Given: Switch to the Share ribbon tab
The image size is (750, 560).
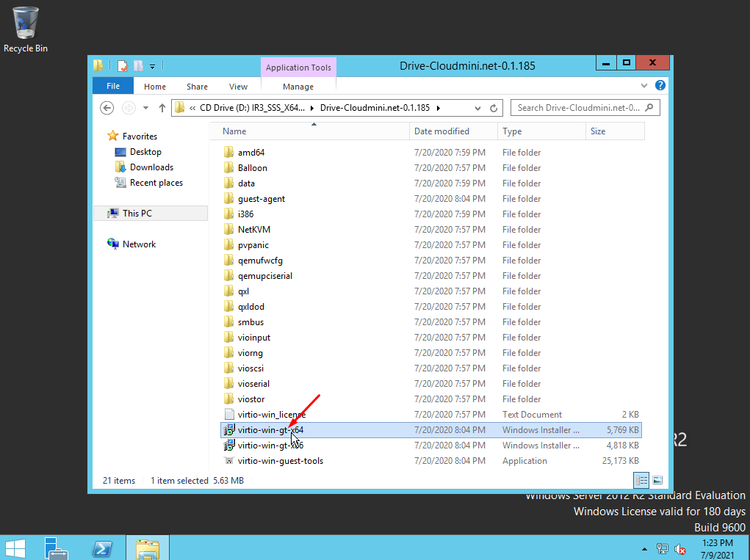Looking at the screenshot, I should click(197, 87).
